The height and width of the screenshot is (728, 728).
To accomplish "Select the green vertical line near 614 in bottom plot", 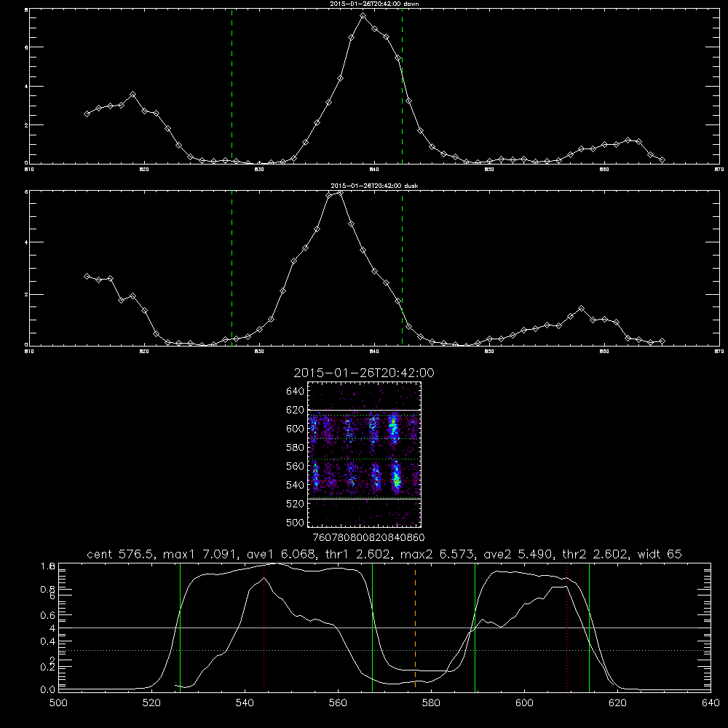I will pyautogui.click(x=589, y=627).
